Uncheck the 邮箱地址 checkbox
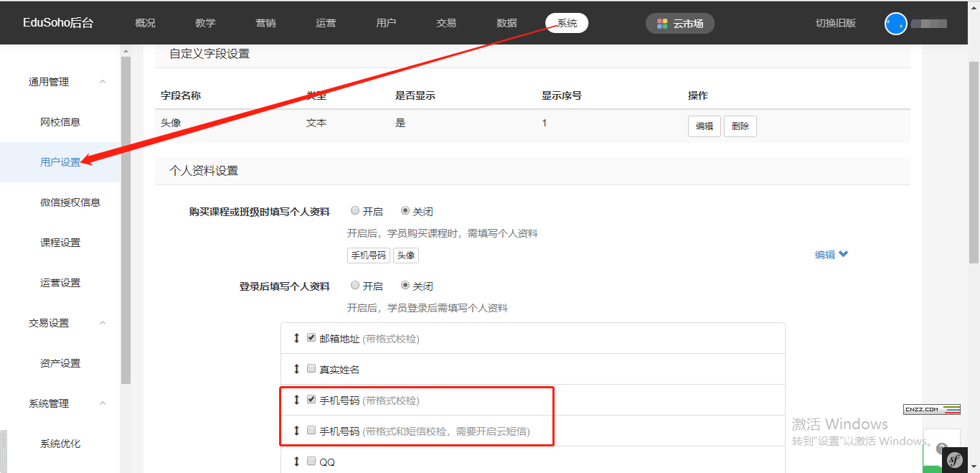980x473 pixels. (311, 338)
